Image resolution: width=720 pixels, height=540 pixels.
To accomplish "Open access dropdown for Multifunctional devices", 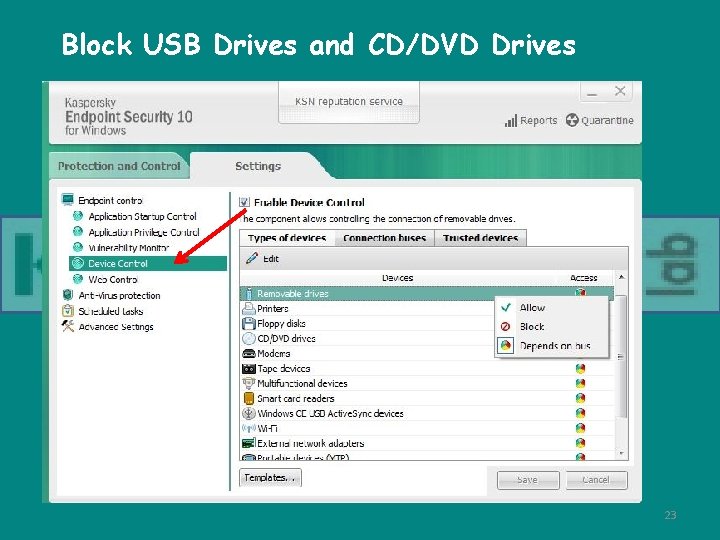I will 580,383.
